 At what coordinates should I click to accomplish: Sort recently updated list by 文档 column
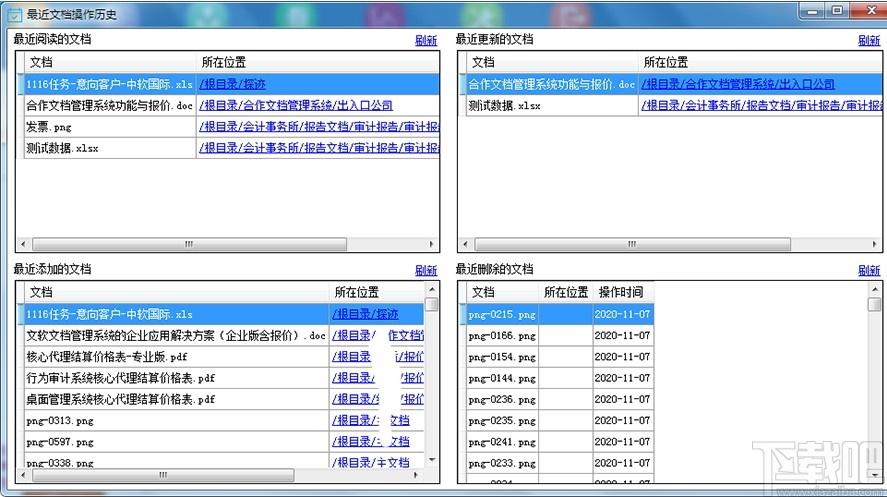(x=552, y=62)
